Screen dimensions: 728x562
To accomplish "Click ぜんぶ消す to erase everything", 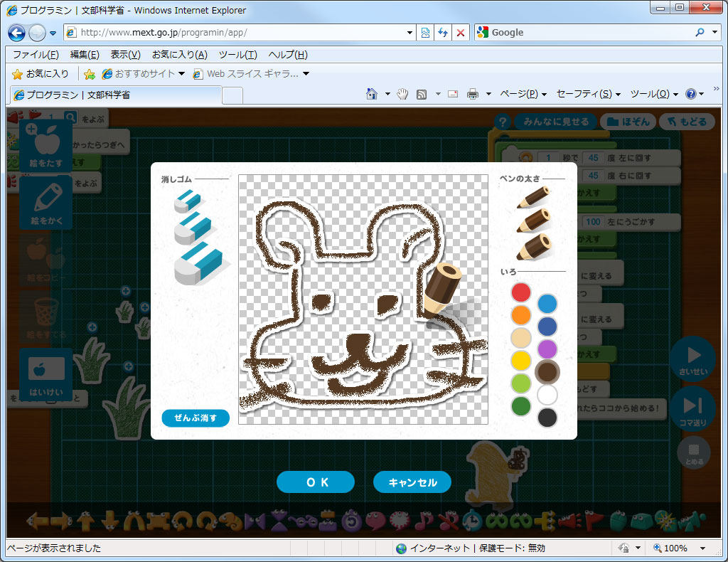I will pos(196,418).
